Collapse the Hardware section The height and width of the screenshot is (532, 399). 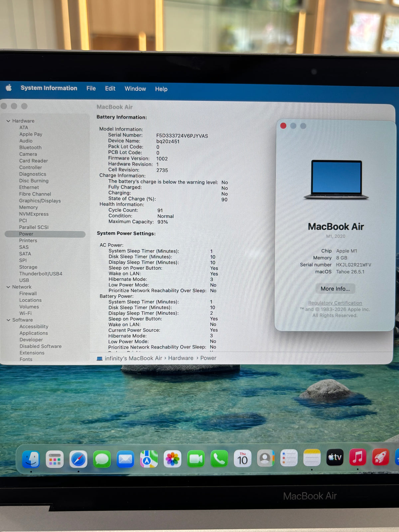[8, 121]
